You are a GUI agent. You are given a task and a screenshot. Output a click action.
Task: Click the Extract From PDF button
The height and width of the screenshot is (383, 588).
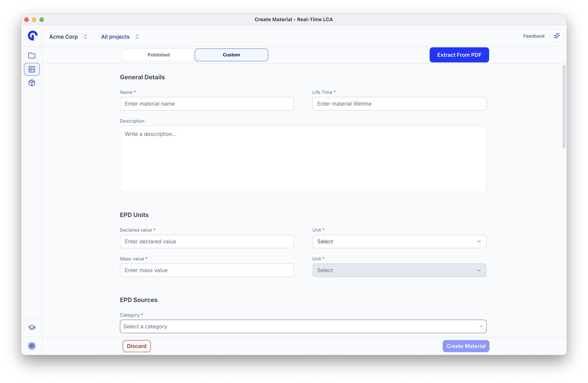coord(459,55)
